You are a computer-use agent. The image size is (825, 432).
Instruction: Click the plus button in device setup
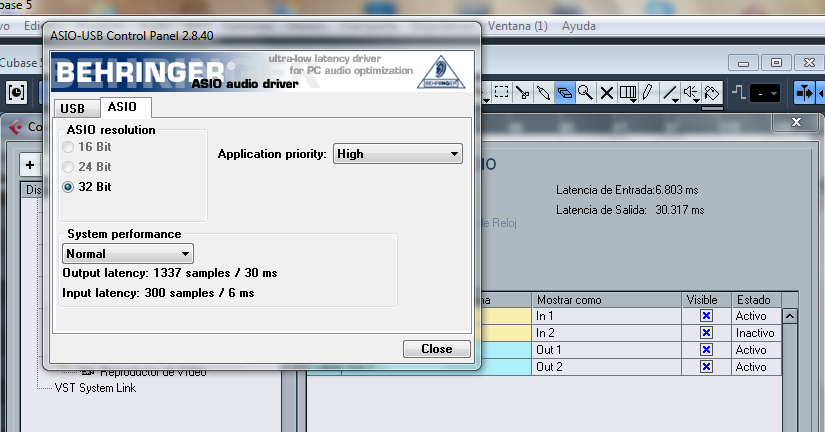(x=30, y=165)
